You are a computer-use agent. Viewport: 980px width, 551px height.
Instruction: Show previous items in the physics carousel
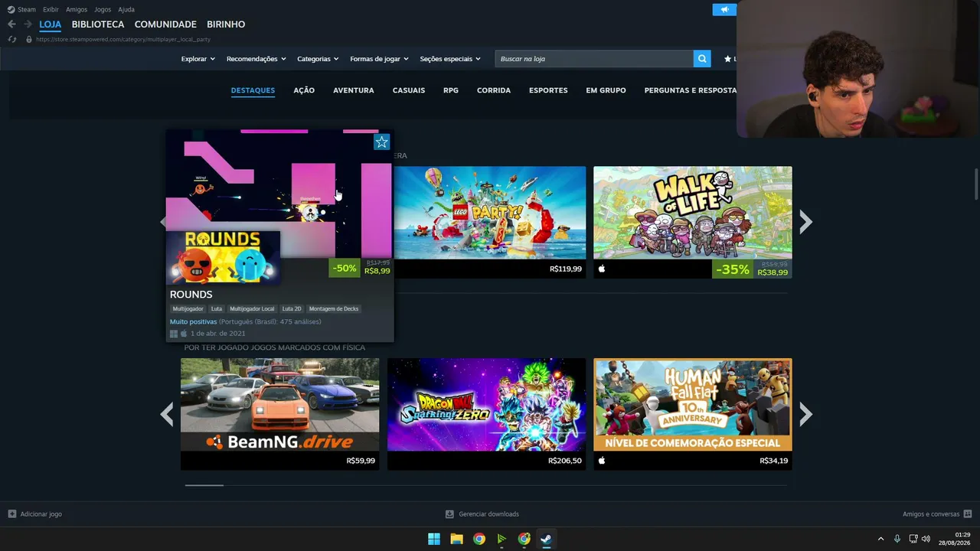(167, 414)
